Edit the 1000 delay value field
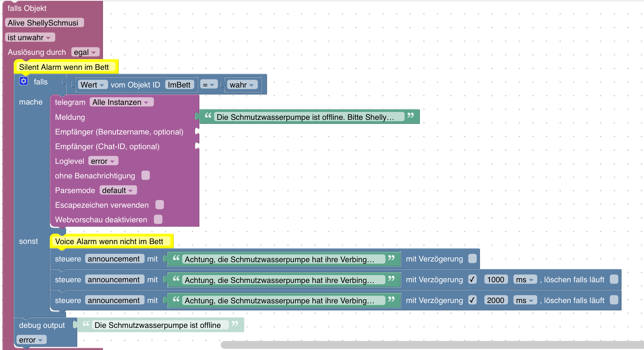This screenshot has width=644, height=350. point(496,280)
